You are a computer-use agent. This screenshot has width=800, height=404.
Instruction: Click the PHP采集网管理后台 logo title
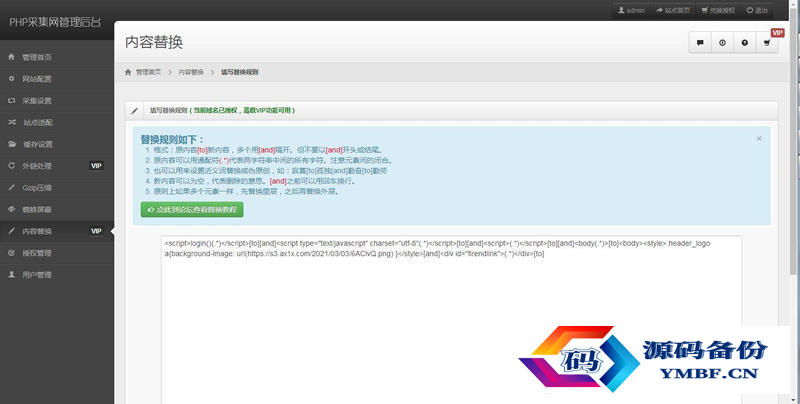55,22
